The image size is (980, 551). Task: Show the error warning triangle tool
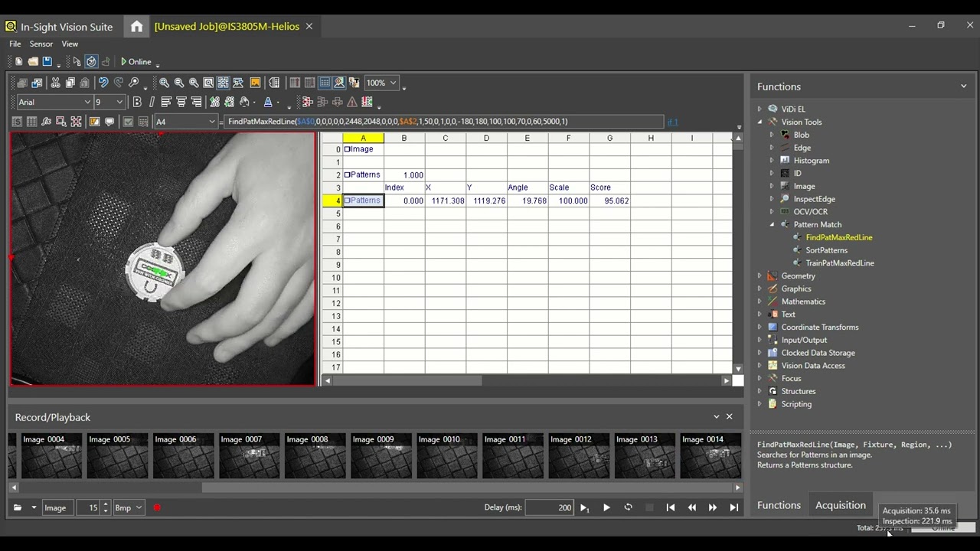click(x=352, y=102)
